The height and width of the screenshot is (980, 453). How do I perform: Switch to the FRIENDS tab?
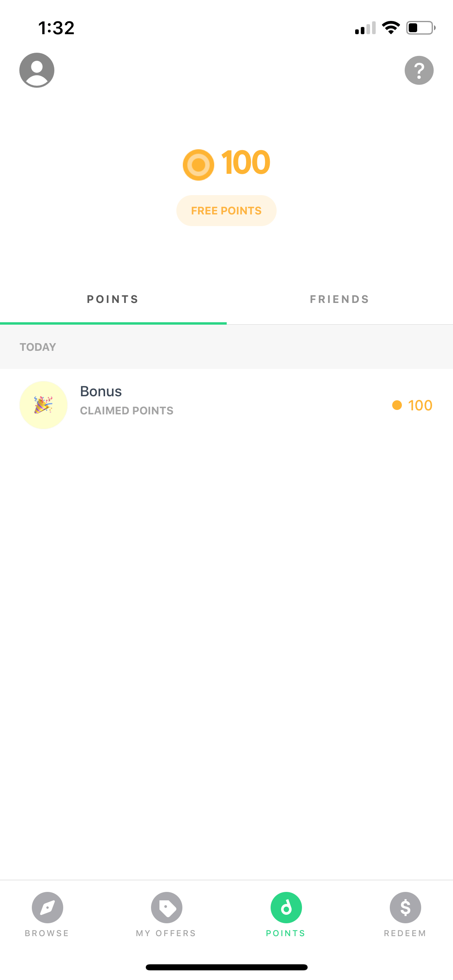[x=340, y=299]
